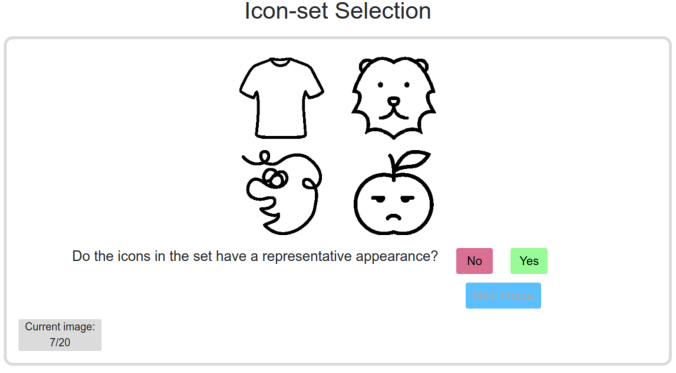The image size is (676, 373).
Task: Click the frowning mouth on the apple
Action: [393, 217]
